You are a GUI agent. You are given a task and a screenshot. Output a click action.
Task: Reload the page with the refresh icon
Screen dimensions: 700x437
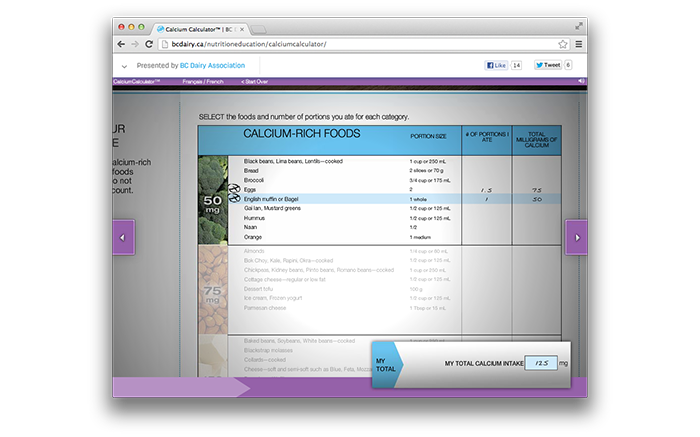(149, 44)
